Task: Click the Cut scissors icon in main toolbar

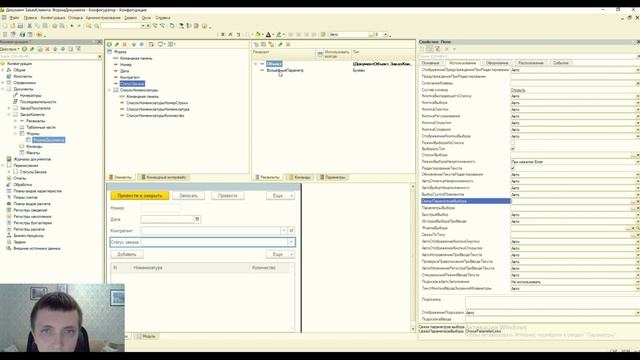Action: [x=29, y=26]
